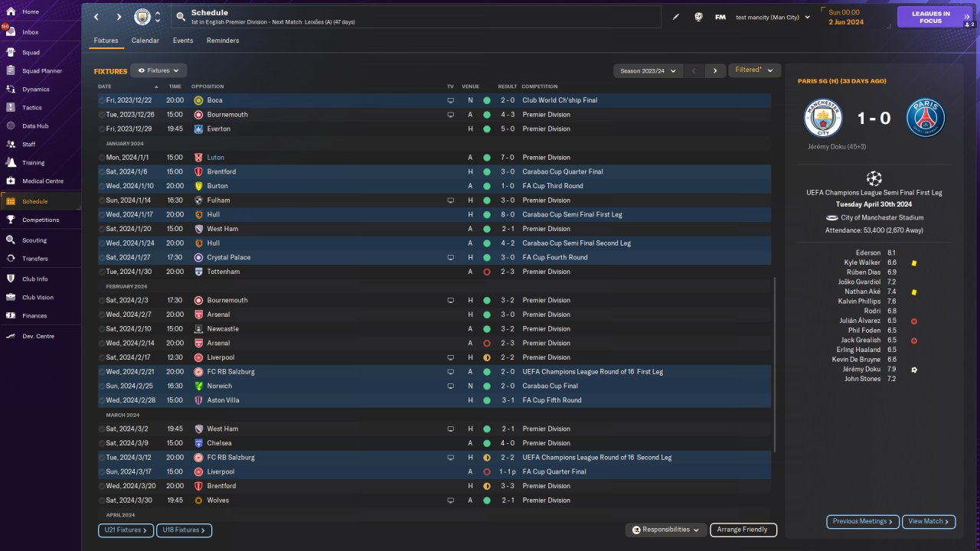Viewport: 980px width, 551px height.
Task: Select Erling Haaland in the ratings list
Action: 857,350
